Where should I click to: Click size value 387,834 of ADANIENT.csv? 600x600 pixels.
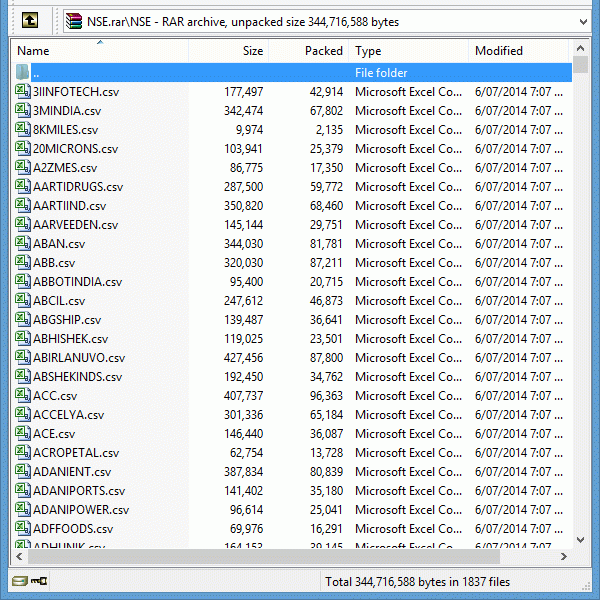[244, 472]
